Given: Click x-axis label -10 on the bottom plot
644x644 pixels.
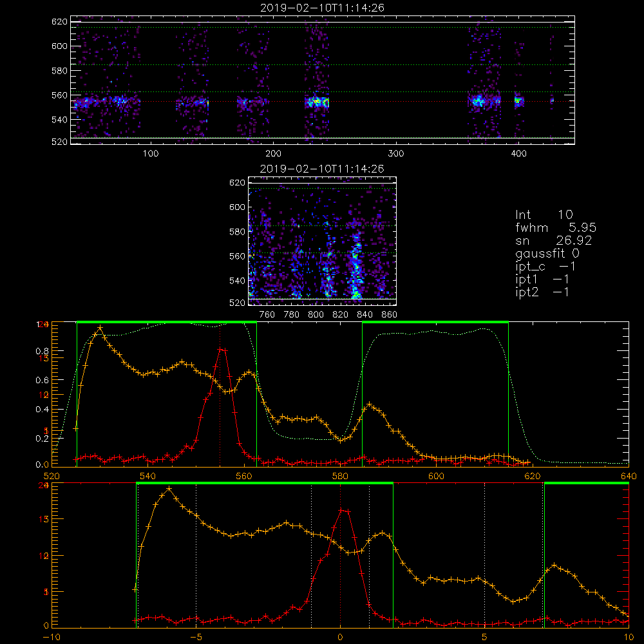Looking at the screenshot, I should [x=52, y=638].
